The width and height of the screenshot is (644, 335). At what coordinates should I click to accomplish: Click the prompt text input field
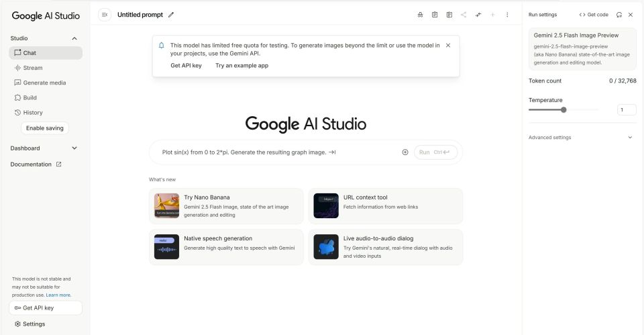(279, 152)
